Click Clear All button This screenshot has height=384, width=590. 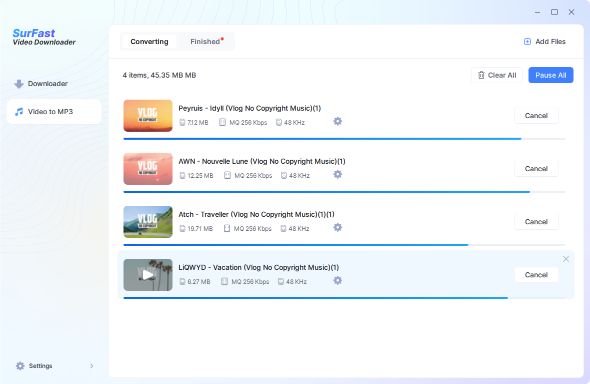pos(497,75)
